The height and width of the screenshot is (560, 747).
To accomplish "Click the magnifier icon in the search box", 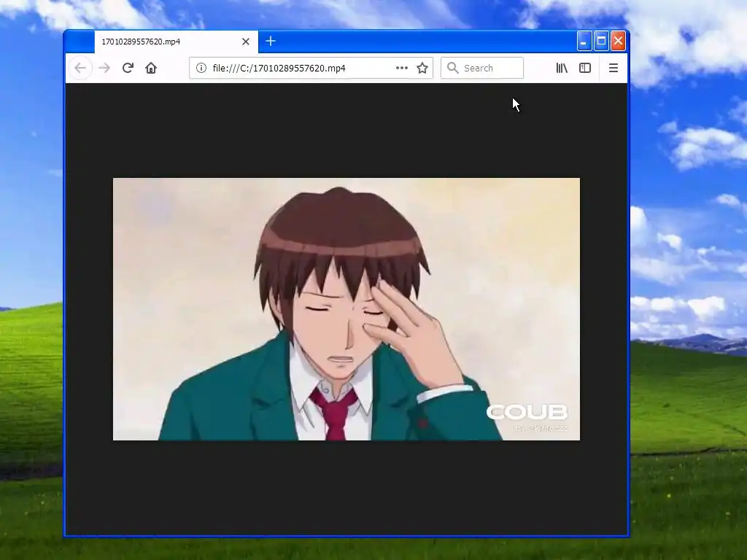I will pyautogui.click(x=452, y=68).
